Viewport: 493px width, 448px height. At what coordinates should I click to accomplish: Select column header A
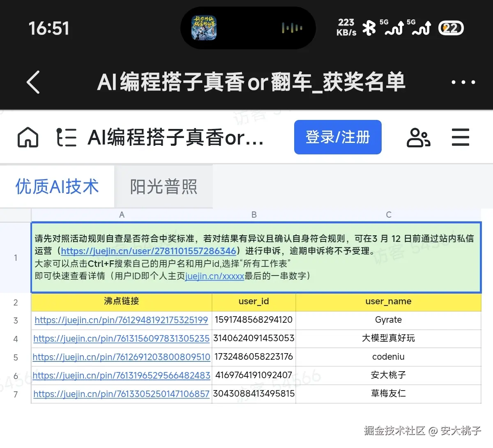[x=121, y=214]
